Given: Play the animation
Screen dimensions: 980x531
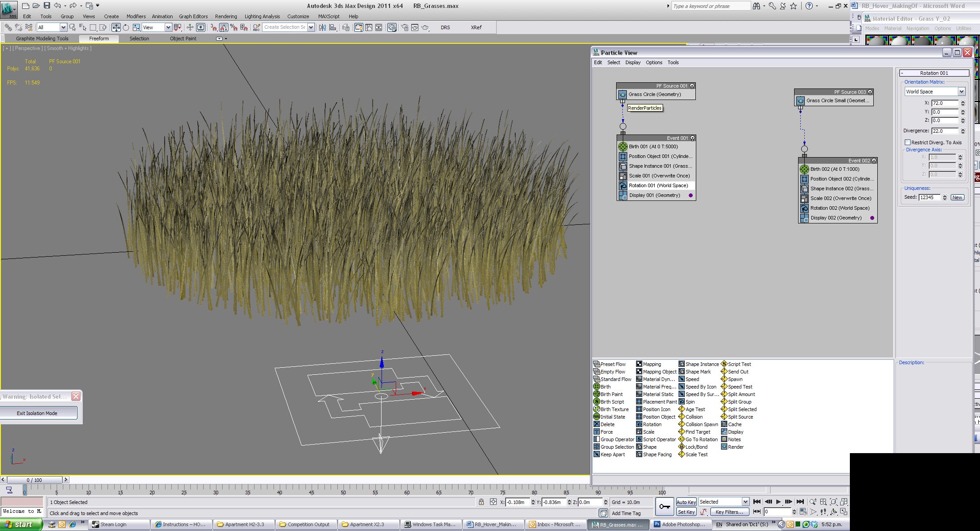Looking at the screenshot, I should pyautogui.click(x=779, y=502).
